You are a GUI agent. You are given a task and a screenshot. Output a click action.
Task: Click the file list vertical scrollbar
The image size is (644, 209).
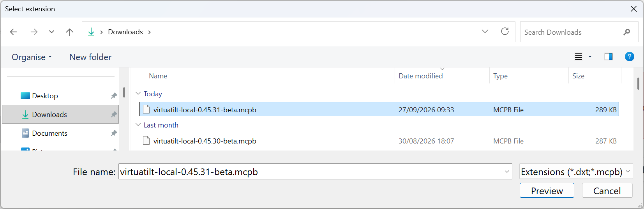pyautogui.click(x=638, y=83)
